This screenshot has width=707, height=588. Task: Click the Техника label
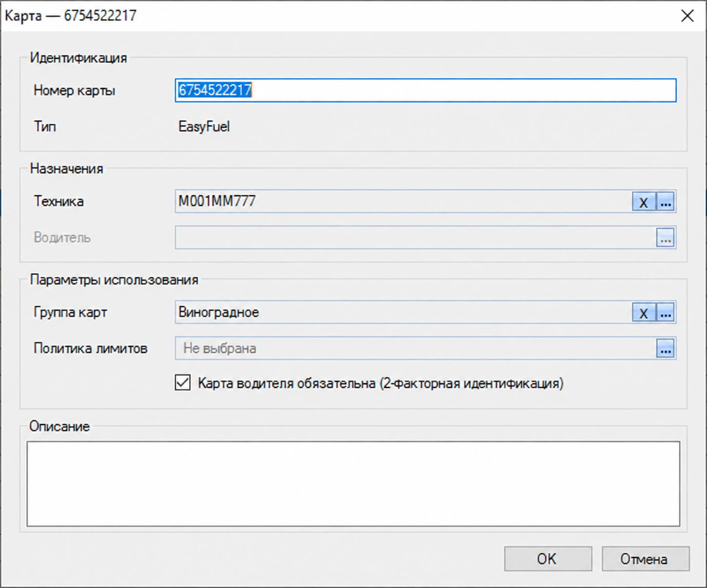(x=59, y=201)
